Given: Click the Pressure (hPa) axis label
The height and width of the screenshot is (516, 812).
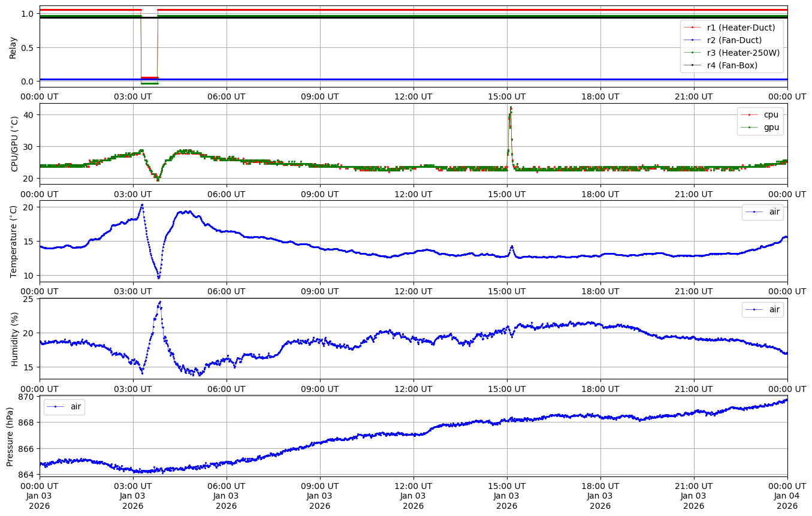Looking at the screenshot, I should pos(10,435).
